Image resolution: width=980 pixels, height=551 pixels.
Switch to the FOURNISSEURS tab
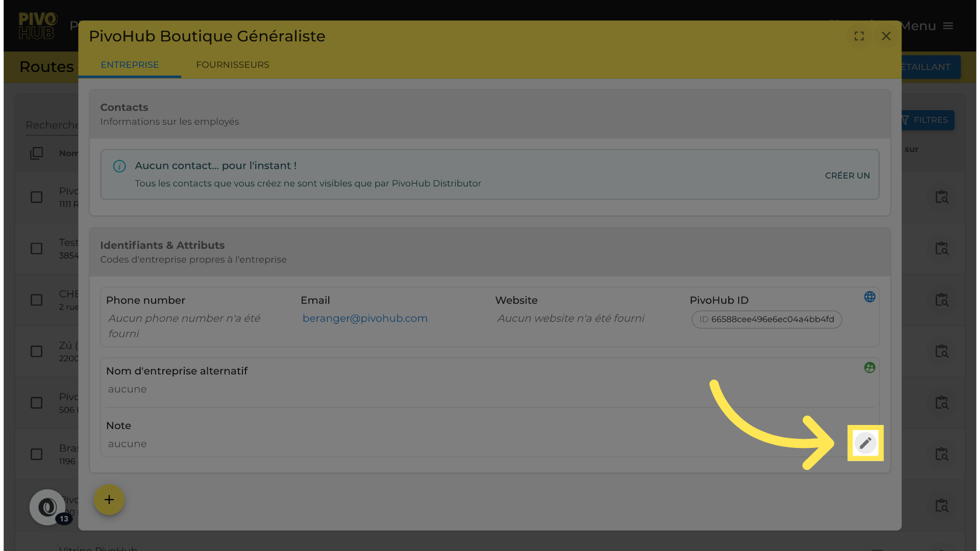(232, 65)
